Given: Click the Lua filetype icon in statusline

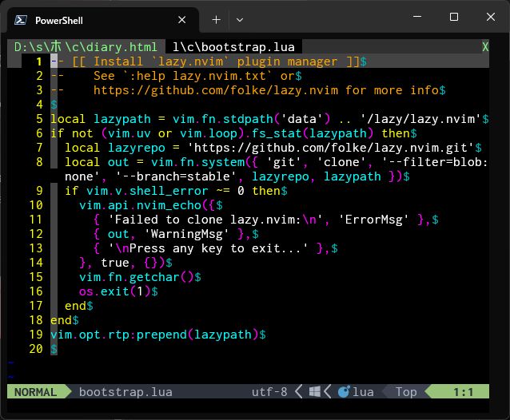Looking at the screenshot, I should pos(345,392).
